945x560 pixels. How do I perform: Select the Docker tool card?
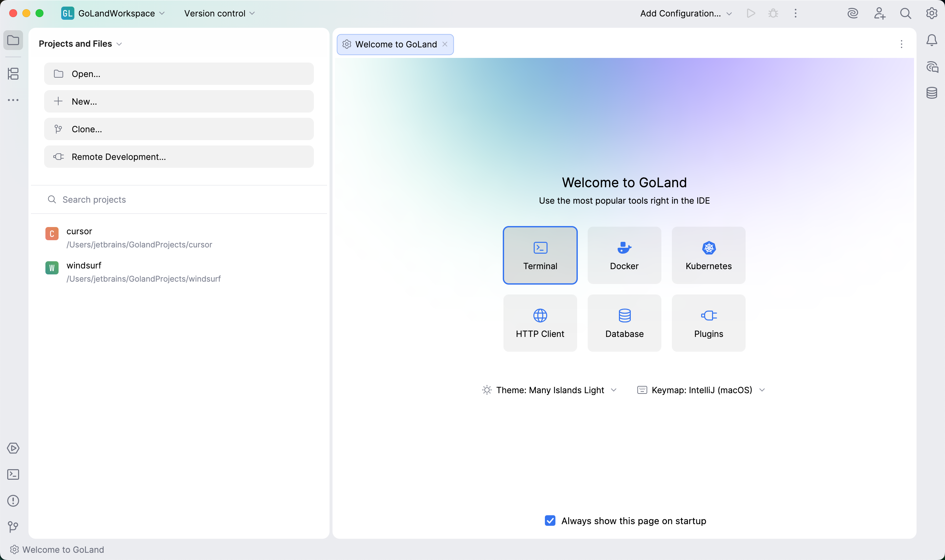624,255
